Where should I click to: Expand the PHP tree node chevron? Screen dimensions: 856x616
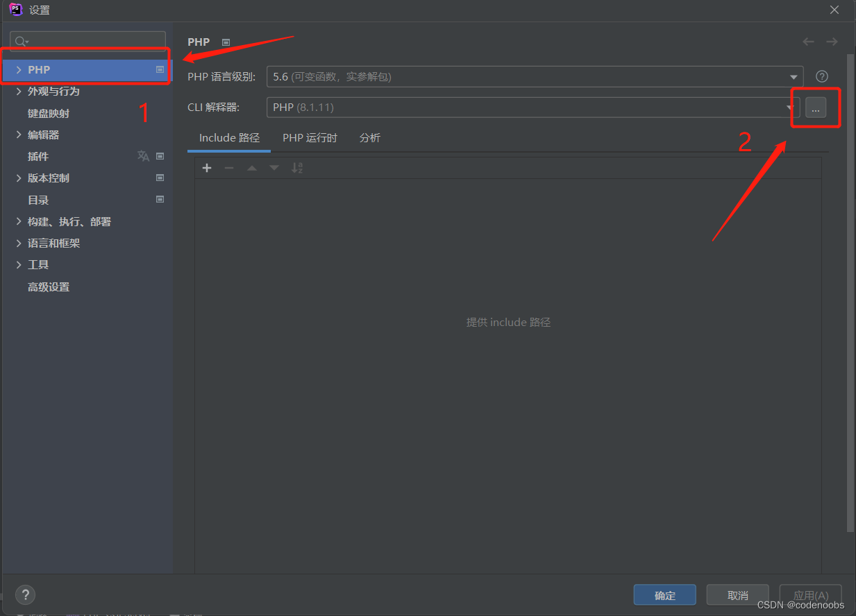(x=19, y=70)
